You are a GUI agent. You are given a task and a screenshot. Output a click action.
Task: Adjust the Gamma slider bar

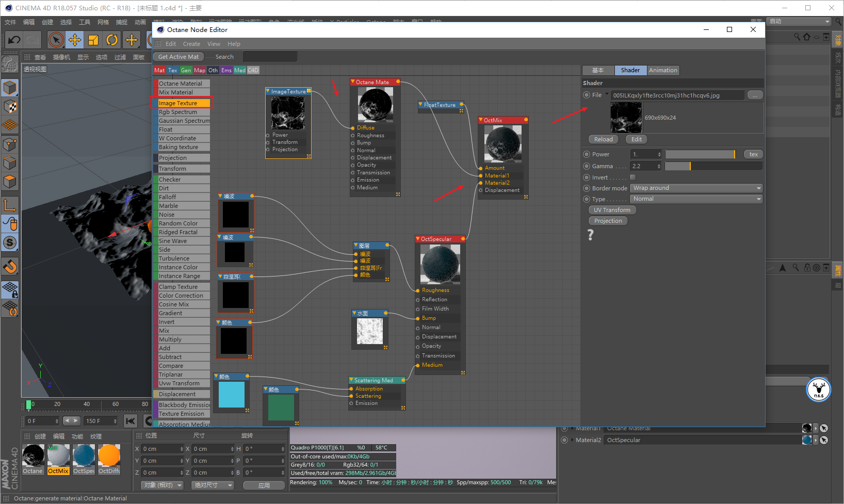pos(713,166)
